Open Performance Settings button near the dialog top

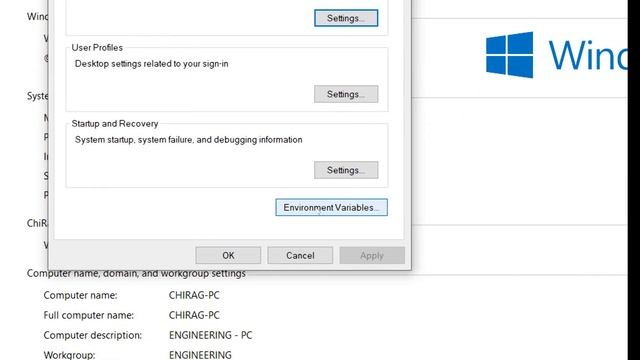pyautogui.click(x=346, y=18)
